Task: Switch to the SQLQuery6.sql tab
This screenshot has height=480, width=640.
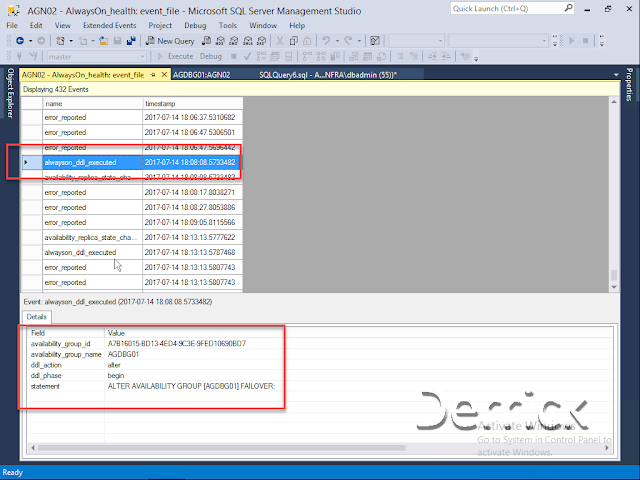Action: 328,75
